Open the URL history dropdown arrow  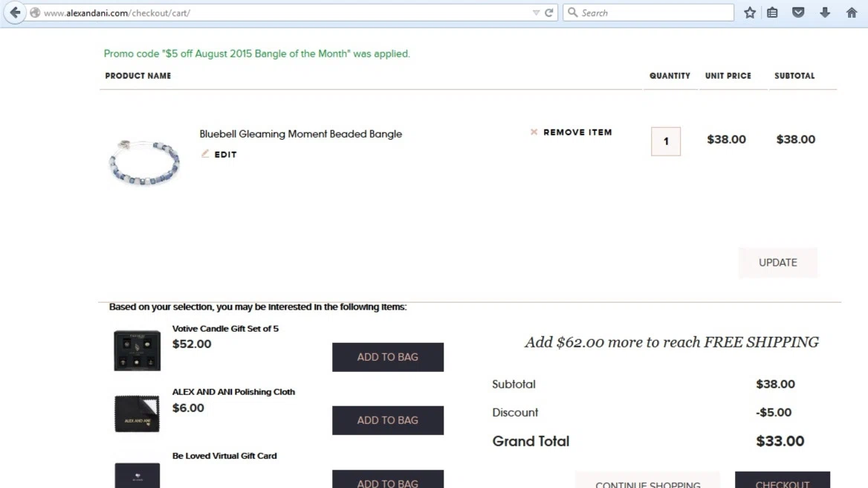click(x=536, y=13)
